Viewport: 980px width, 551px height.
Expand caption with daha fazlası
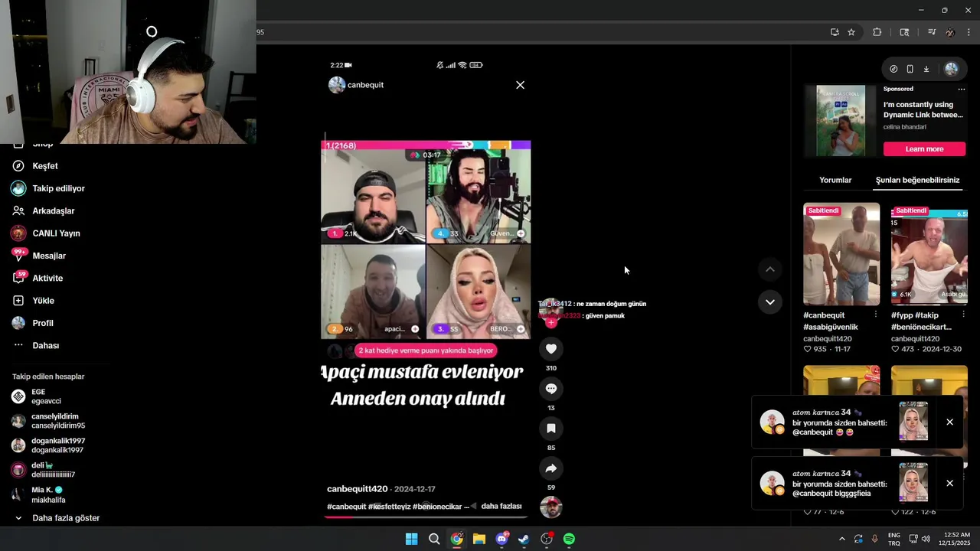pos(501,507)
